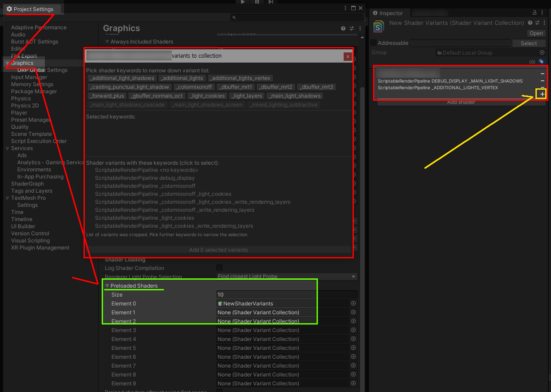Select XR Plugin Management item

(40, 248)
